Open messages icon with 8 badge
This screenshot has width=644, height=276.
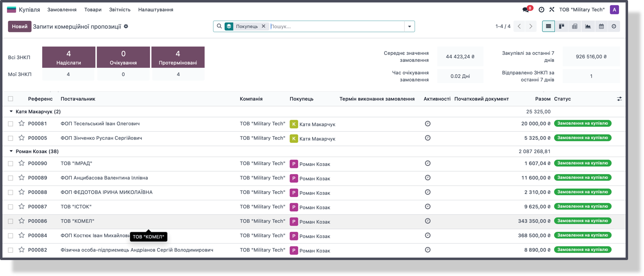(x=526, y=9)
